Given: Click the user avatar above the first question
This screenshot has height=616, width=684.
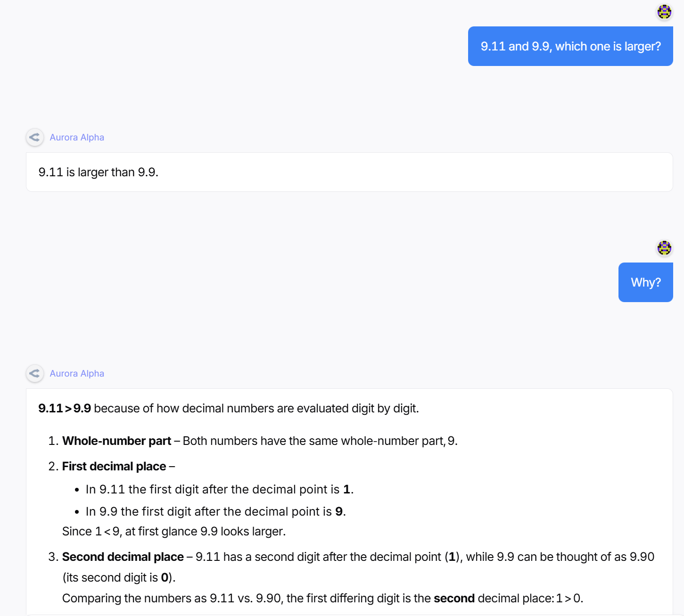Looking at the screenshot, I should click(x=664, y=12).
